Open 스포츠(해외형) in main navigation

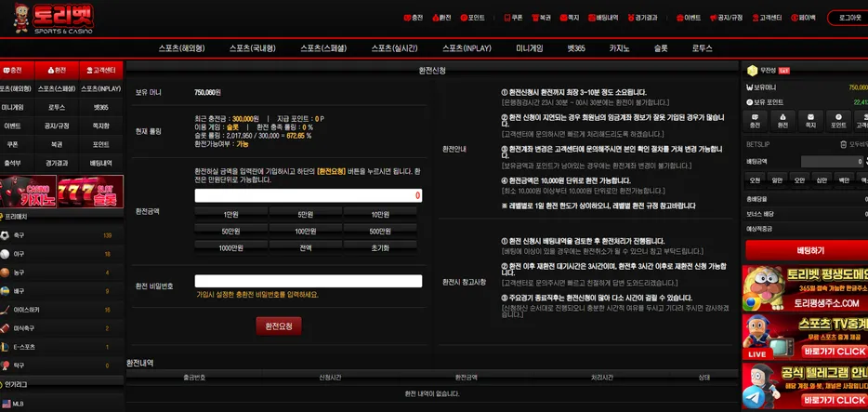181,48
